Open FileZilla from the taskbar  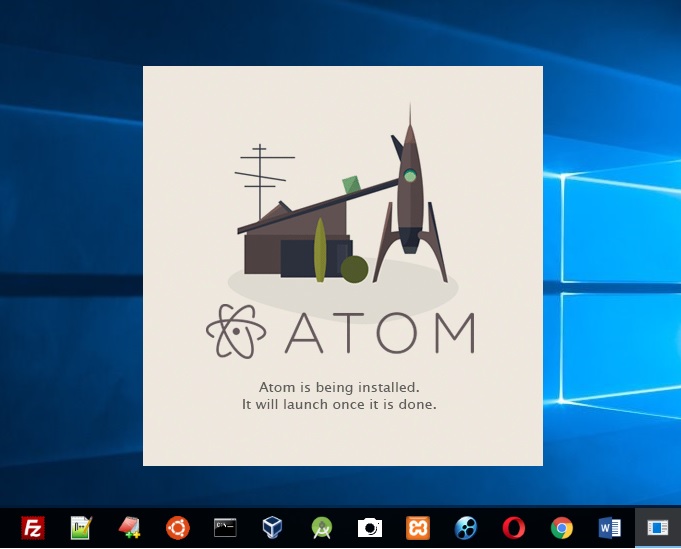click(x=33, y=527)
